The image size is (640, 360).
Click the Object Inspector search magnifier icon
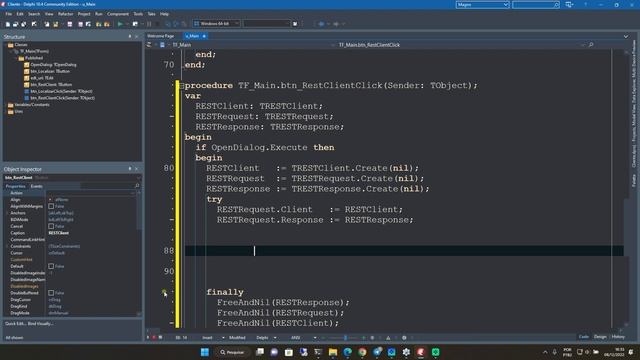click(x=137, y=186)
